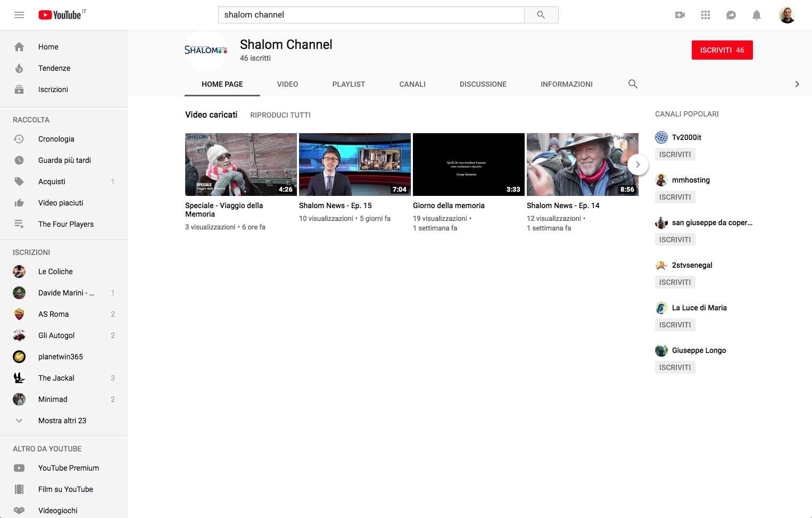Viewport: 812px width, 518px height.
Task: Open the YouTube apps grid
Action: (706, 15)
